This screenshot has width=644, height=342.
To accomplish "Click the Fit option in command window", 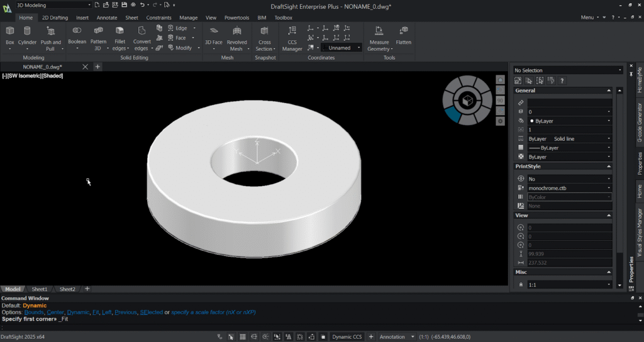I will [95, 312].
